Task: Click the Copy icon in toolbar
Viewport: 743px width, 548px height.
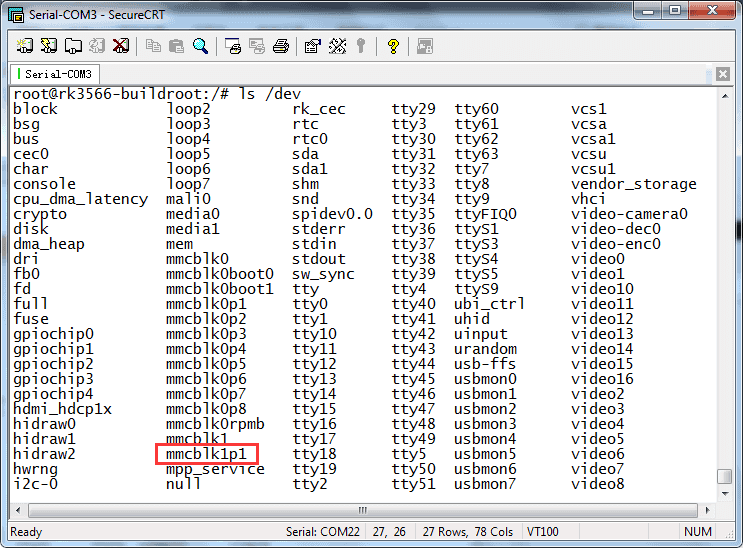Action: 153,46
